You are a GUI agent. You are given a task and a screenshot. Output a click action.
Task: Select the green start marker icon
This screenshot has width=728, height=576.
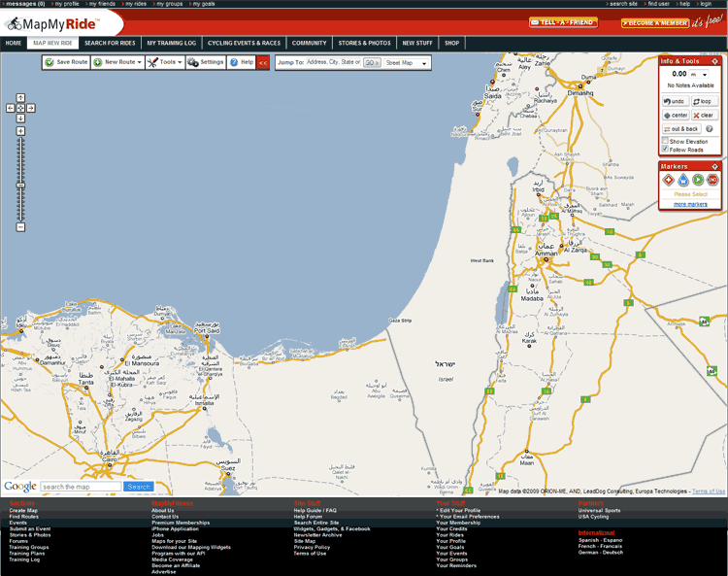click(x=698, y=180)
